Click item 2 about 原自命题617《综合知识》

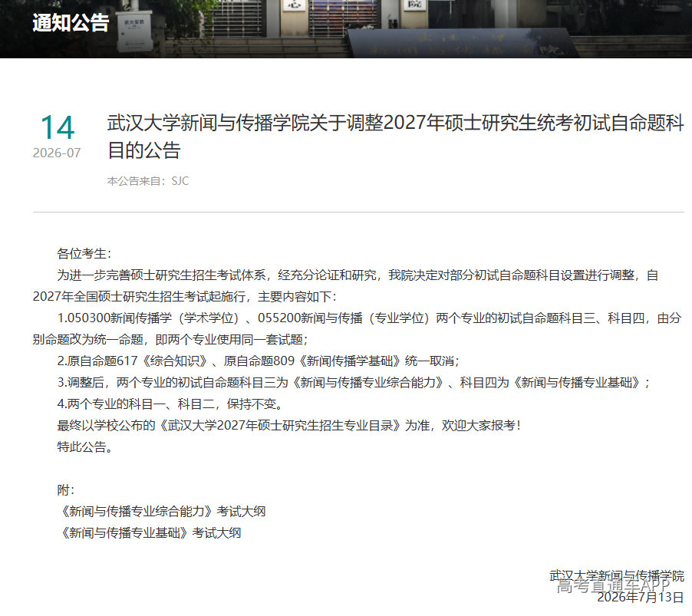tap(259, 361)
